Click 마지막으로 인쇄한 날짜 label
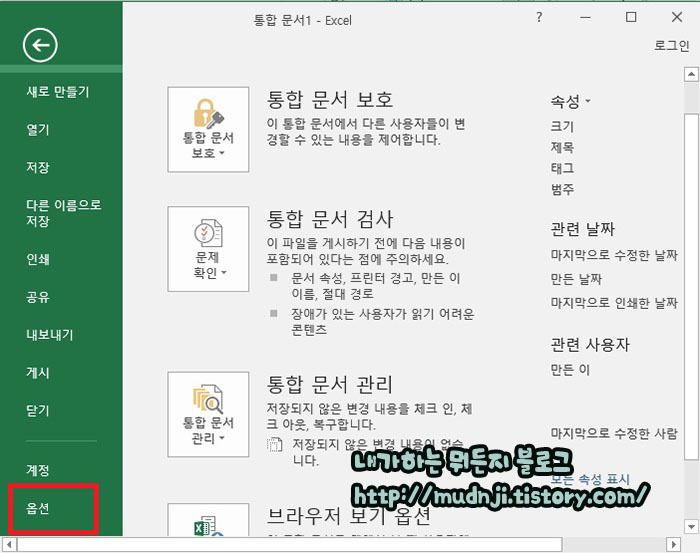Screen dimensions: 700x553 click(614, 303)
